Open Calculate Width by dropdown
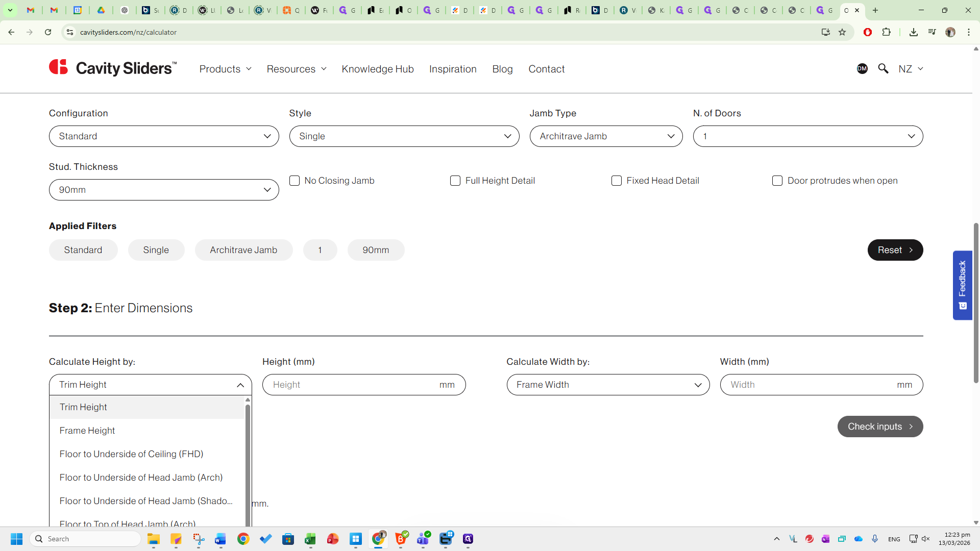Image resolution: width=980 pixels, height=551 pixels. [x=608, y=385]
